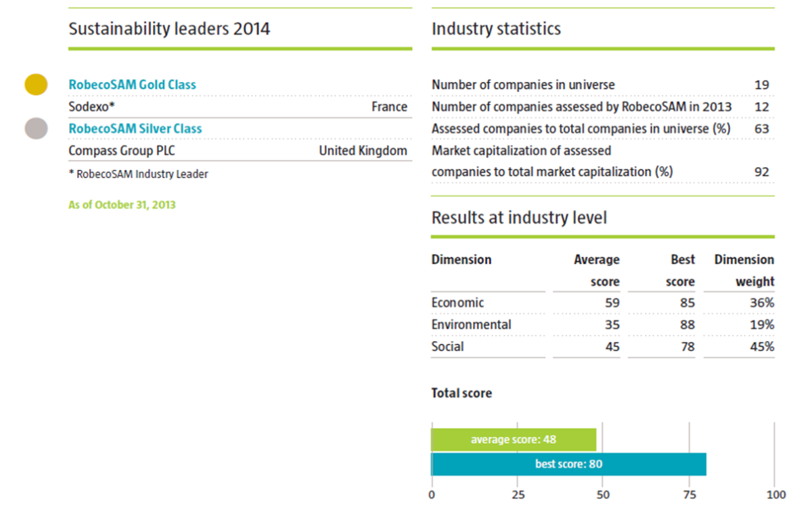Click the Economic average score 59
Image resolution: width=812 pixels, height=517 pixels.
[x=612, y=302]
